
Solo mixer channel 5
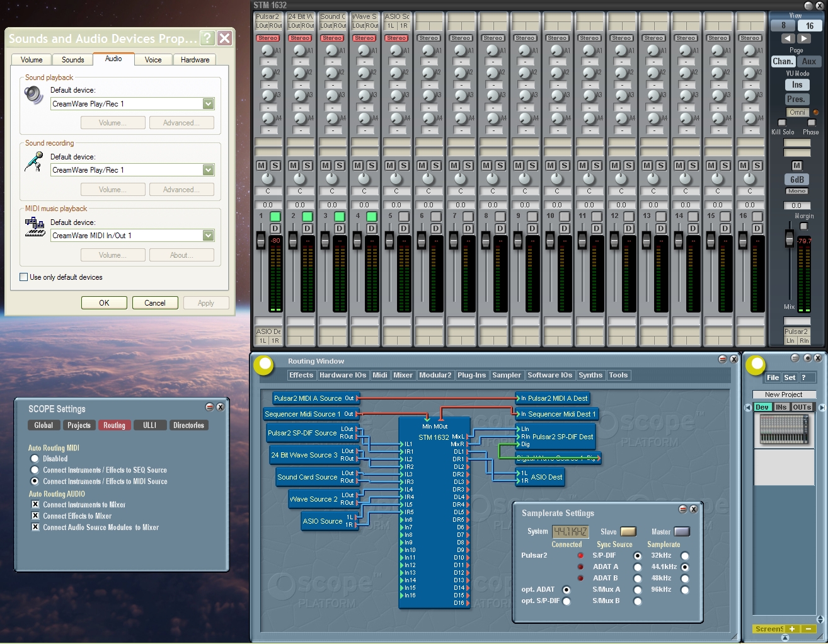(x=404, y=165)
